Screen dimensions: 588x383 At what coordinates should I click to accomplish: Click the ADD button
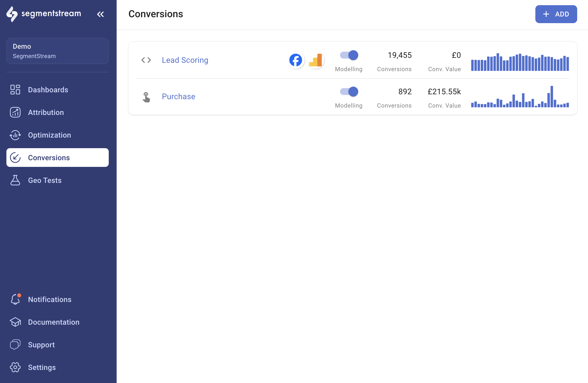click(x=556, y=14)
